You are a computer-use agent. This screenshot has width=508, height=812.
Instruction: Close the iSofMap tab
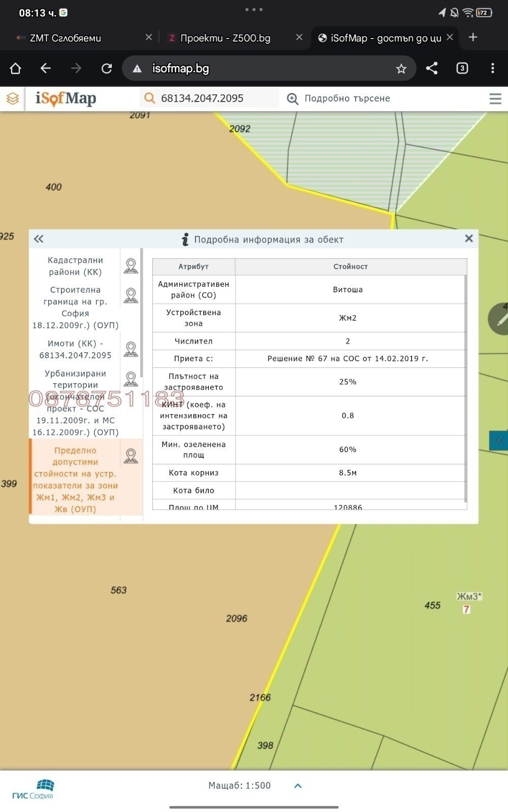tap(450, 38)
